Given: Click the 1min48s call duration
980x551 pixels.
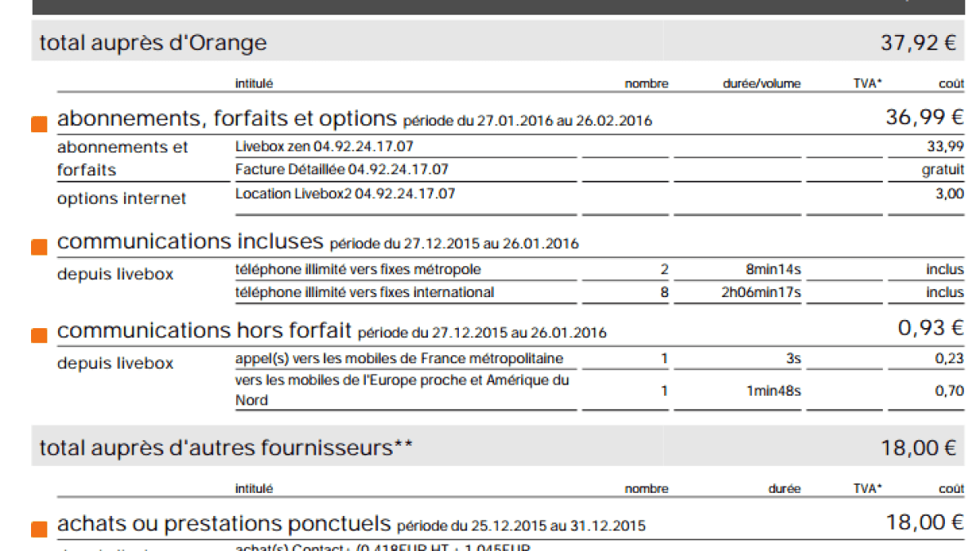Looking at the screenshot, I should point(773,391).
